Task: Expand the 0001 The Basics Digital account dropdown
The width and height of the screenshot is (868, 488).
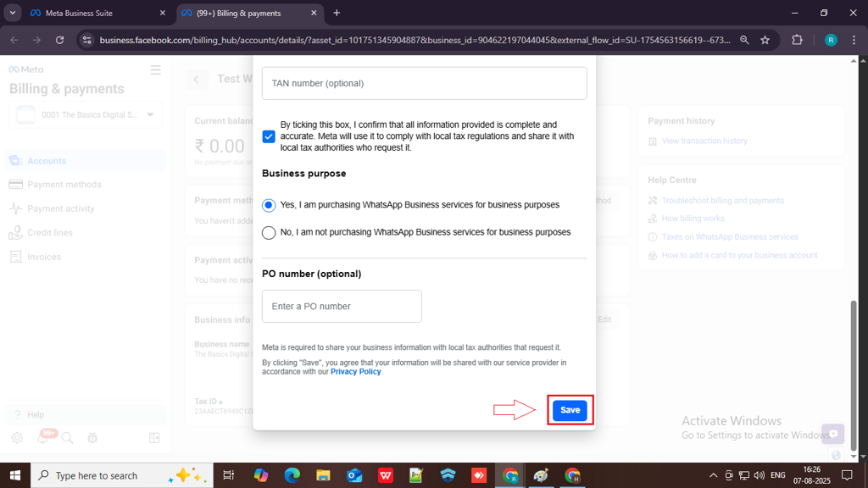Action: click(x=86, y=114)
